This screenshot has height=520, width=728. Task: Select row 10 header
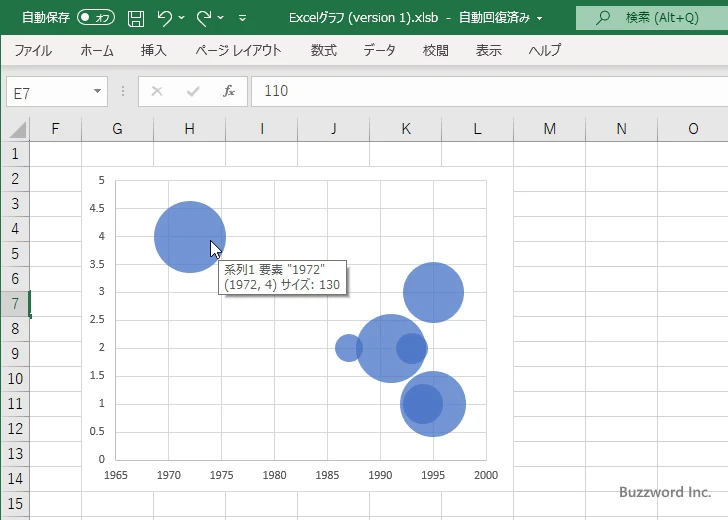tap(15, 379)
